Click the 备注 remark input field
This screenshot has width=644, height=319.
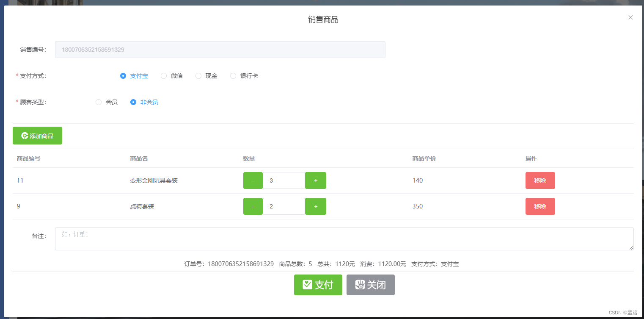pyautogui.click(x=296, y=239)
